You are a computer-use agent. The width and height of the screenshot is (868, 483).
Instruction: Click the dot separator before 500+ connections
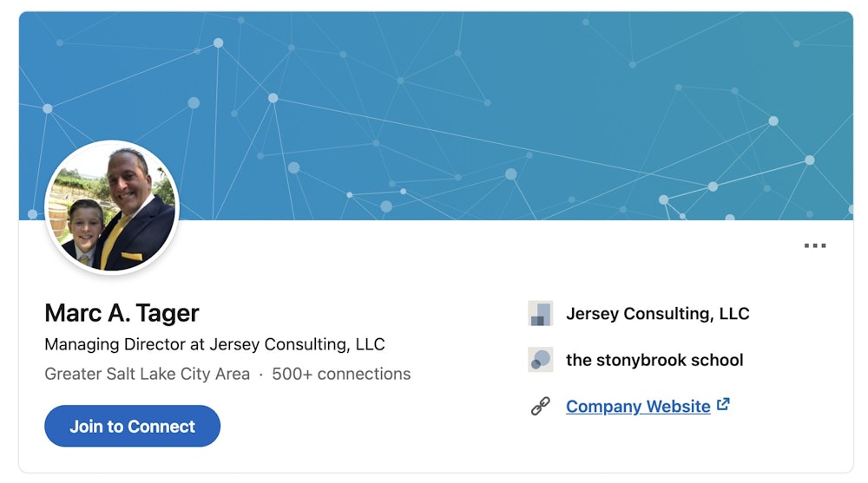pos(260,375)
